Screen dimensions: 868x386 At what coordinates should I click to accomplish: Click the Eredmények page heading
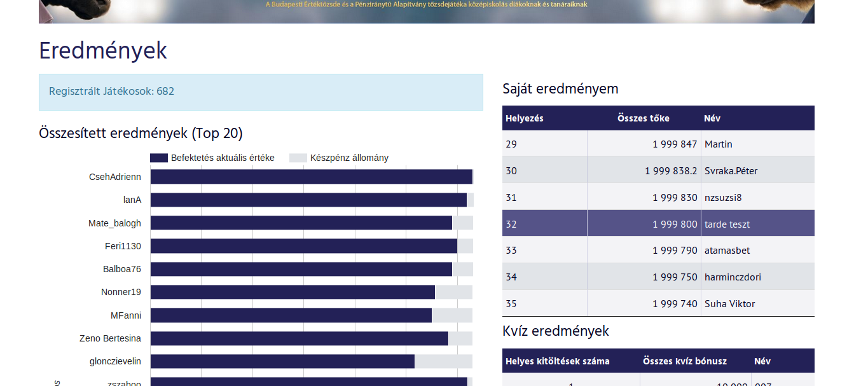[103, 51]
